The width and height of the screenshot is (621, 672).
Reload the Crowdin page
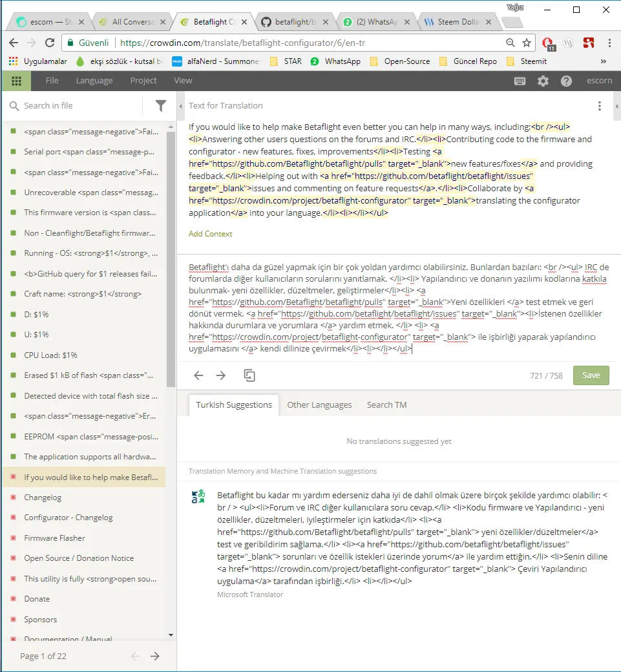tap(50, 43)
